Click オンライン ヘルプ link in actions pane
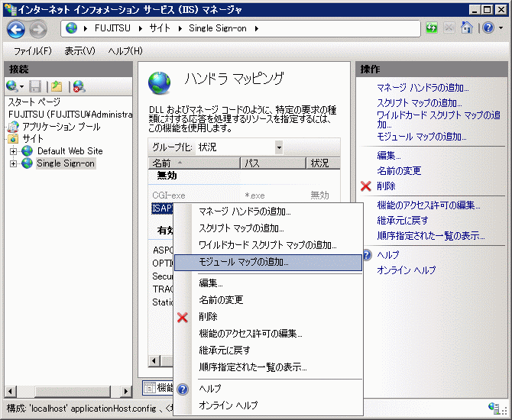Screen dimensions: 512x420 pyautogui.click(x=407, y=270)
